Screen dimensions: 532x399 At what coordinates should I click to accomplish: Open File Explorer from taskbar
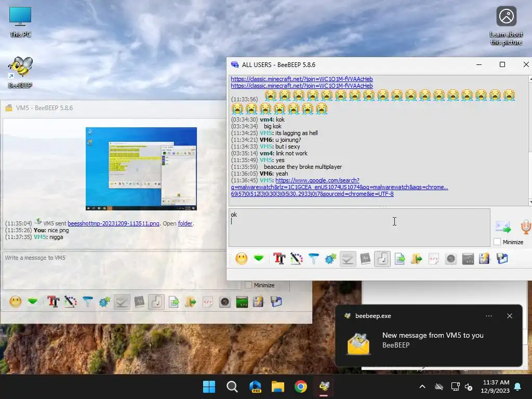tap(278, 387)
